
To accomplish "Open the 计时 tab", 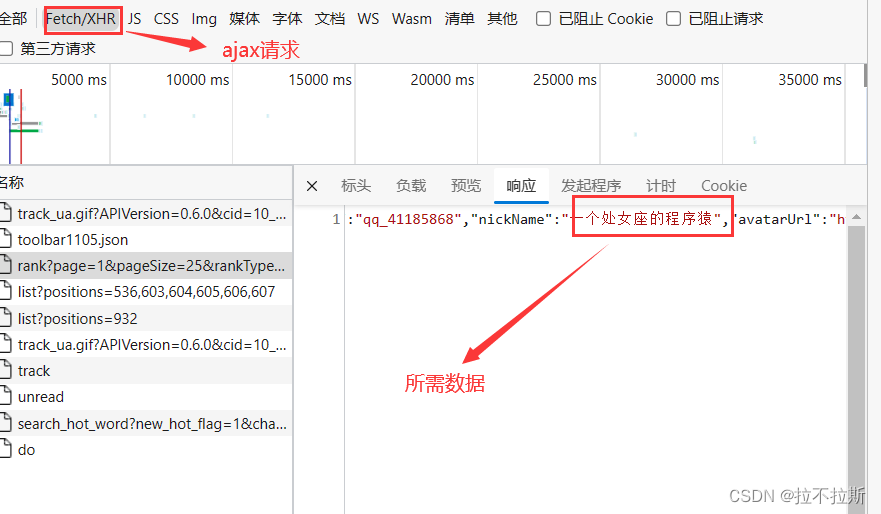I will (x=660, y=186).
